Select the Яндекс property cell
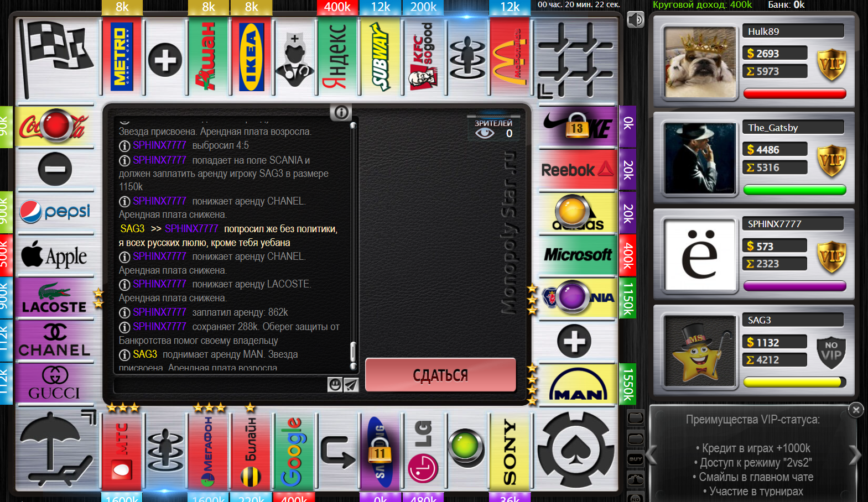 (x=337, y=56)
